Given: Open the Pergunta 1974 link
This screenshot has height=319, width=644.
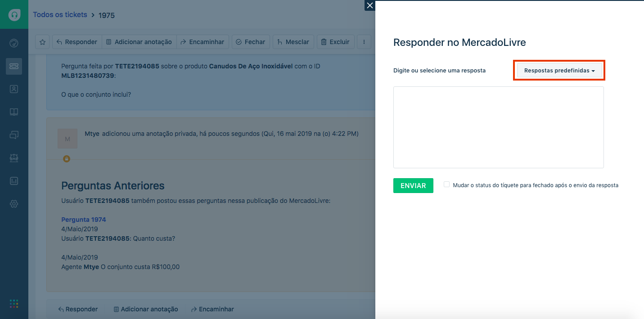Looking at the screenshot, I should point(84,220).
